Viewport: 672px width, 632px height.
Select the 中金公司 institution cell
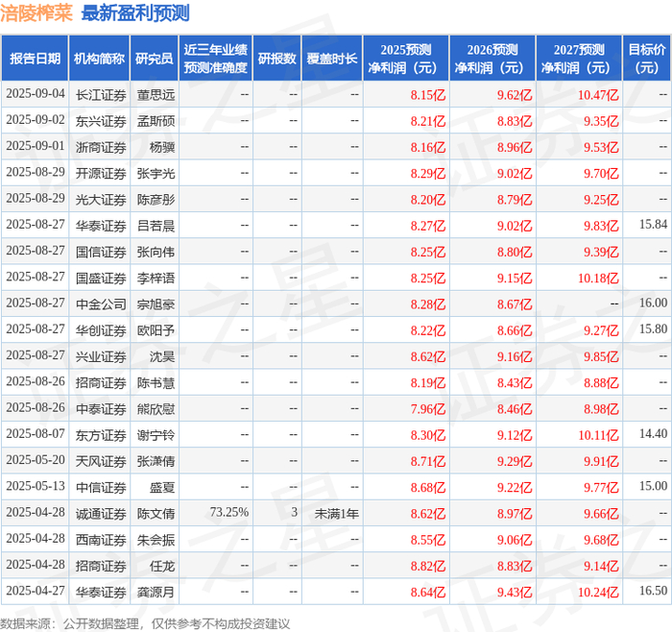(101, 304)
